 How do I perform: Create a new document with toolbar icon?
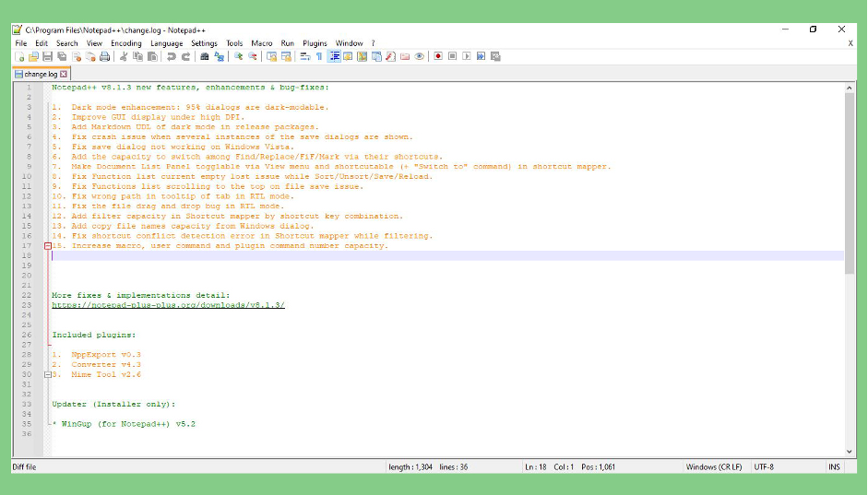tap(18, 56)
